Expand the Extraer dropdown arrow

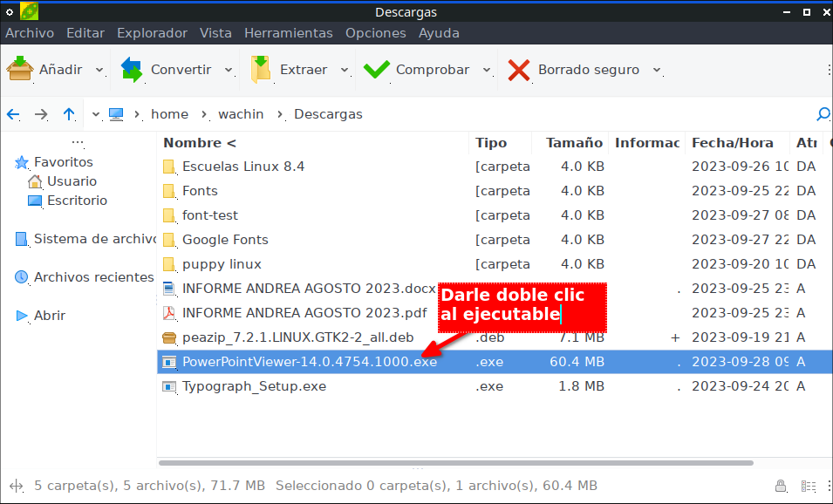[x=345, y=70]
